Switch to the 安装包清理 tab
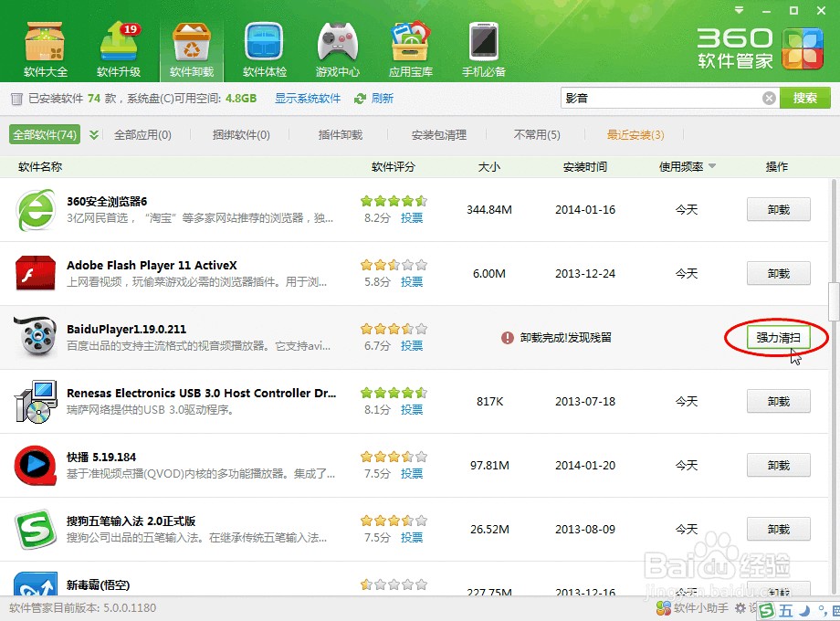This screenshot has width=840, height=621. click(439, 134)
